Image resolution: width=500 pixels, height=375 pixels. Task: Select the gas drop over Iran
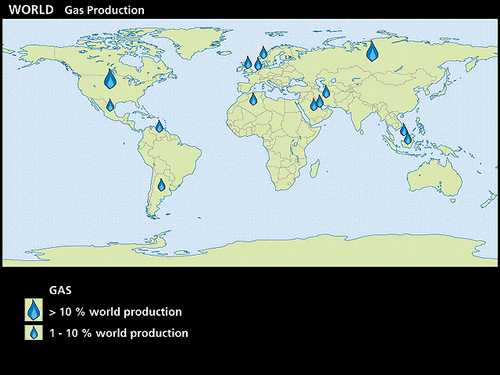coord(326,92)
